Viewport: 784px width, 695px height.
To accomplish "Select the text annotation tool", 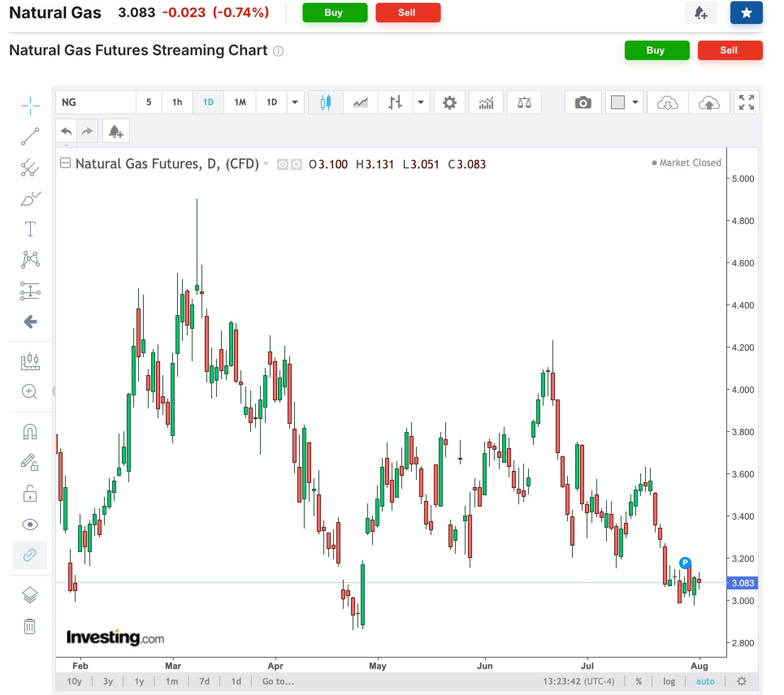I will 30,229.
